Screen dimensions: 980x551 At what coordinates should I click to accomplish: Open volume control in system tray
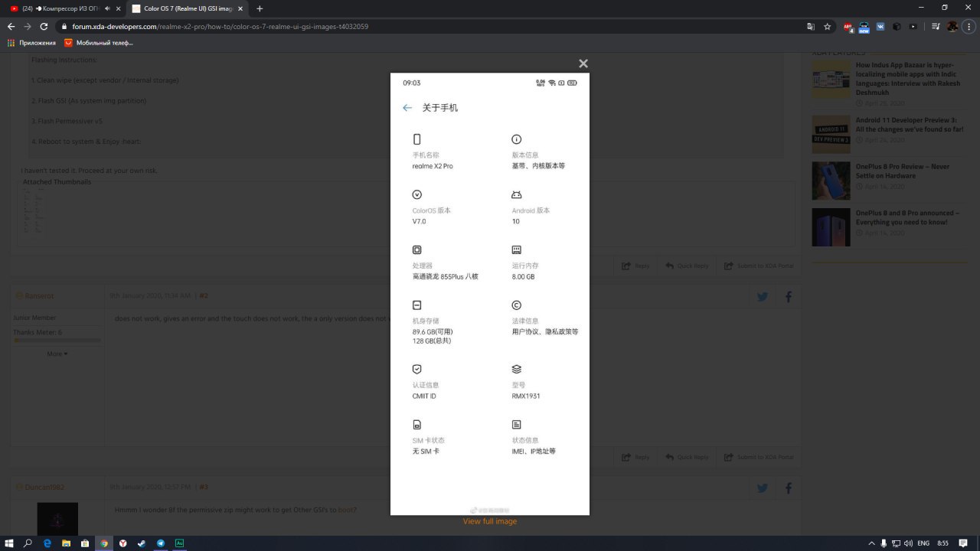(x=908, y=543)
